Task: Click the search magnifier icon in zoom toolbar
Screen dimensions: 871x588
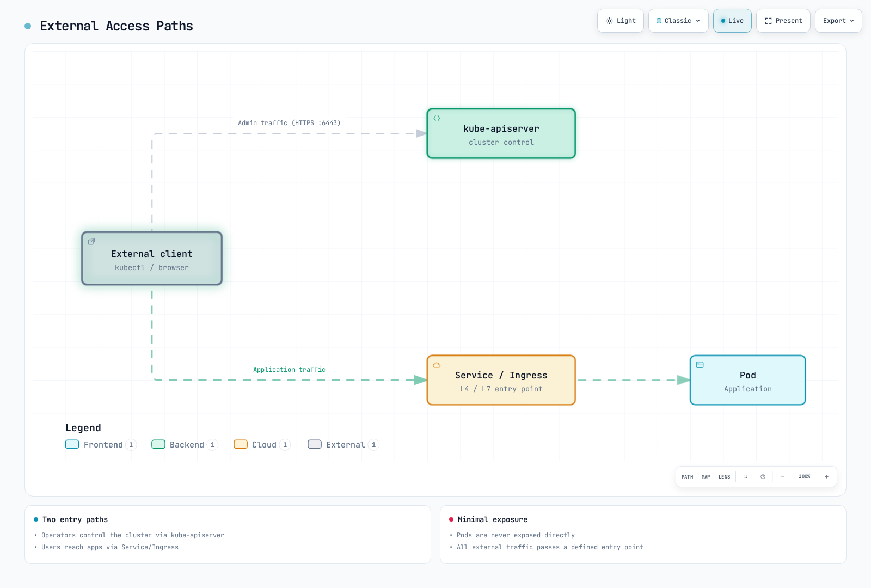Action: click(x=745, y=477)
